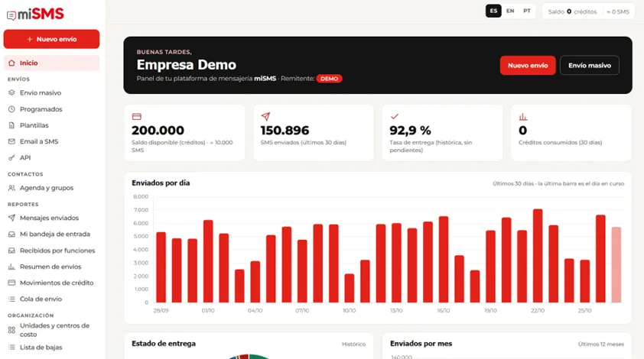The image size is (644, 359).
Task: Click the 92,9 % tasa de entrega card
Action: point(442,132)
